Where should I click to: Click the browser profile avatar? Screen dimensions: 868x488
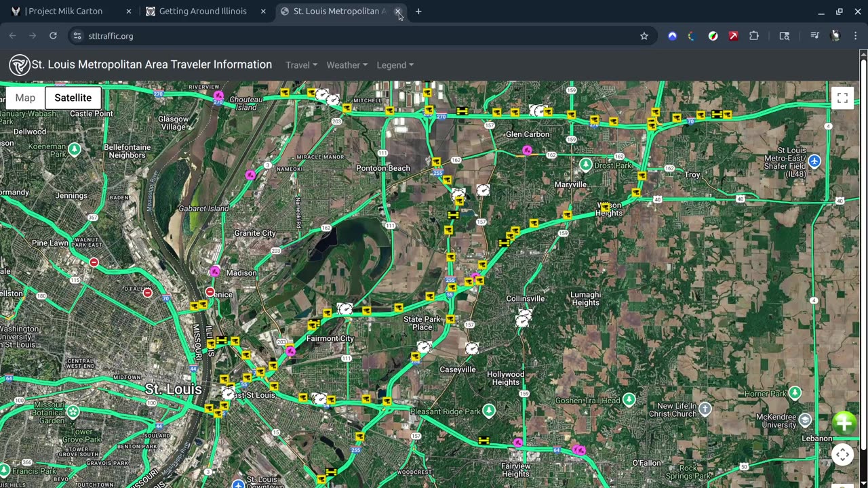(835, 36)
